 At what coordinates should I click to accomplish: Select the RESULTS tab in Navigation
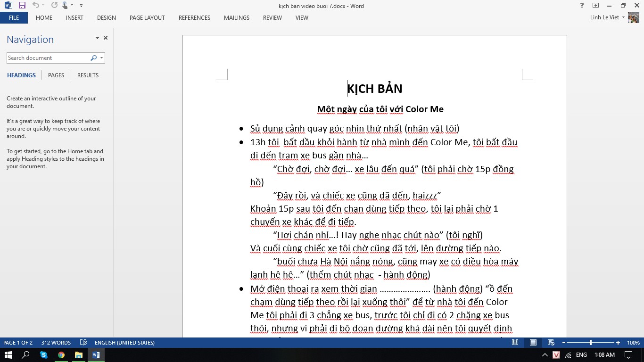click(x=88, y=75)
